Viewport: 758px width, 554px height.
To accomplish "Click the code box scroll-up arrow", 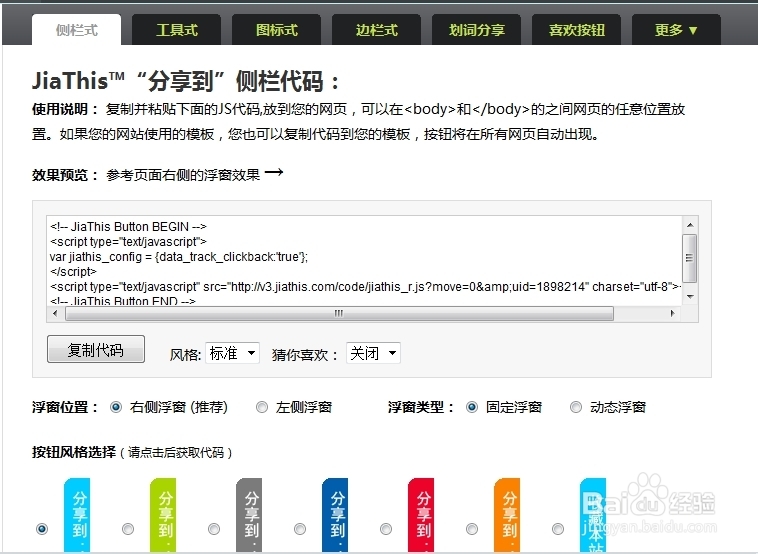I will [690, 225].
